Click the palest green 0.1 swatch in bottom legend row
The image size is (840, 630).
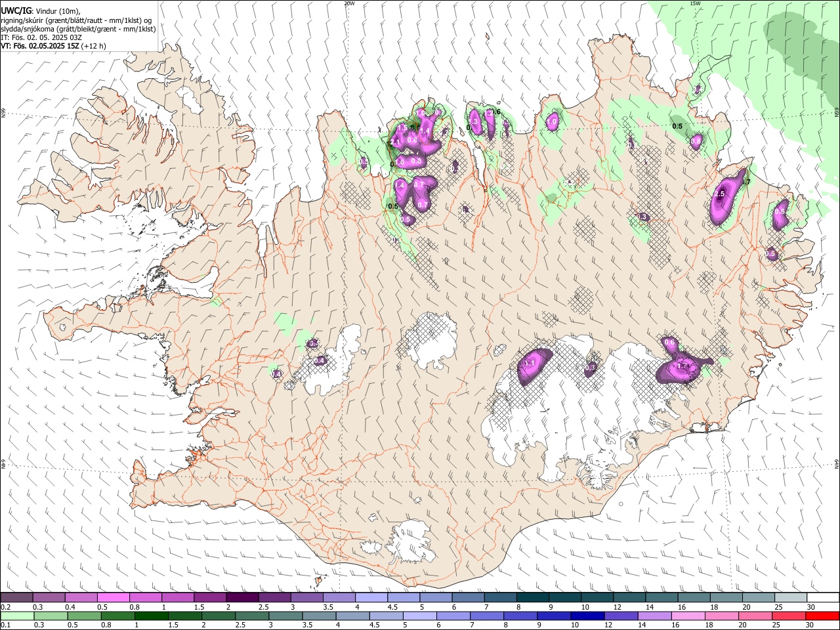(16, 616)
